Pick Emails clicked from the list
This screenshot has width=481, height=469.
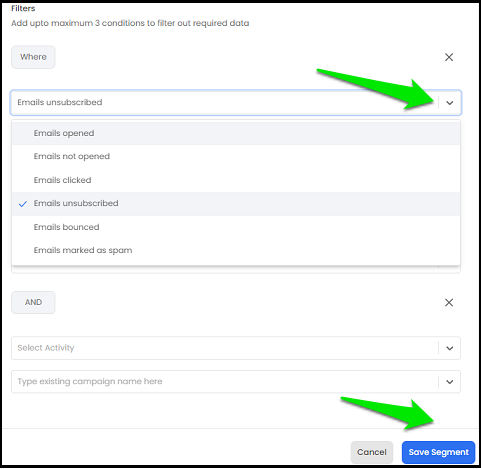coord(236,180)
